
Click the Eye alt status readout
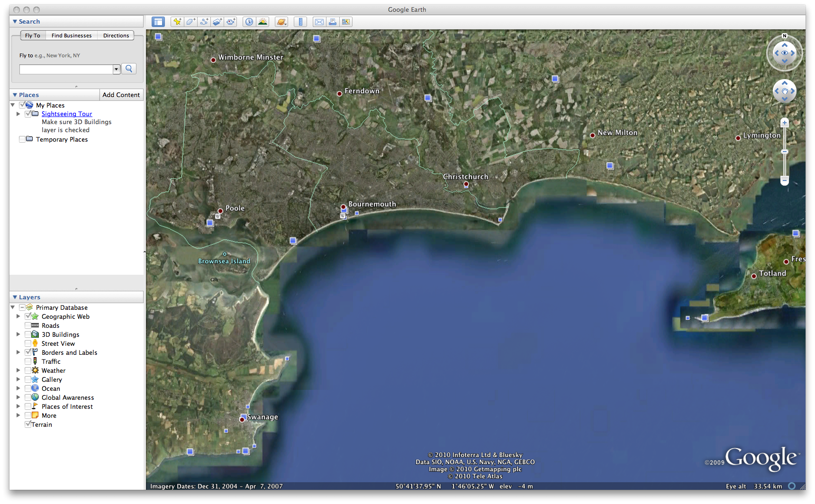click(x=754, y=486)
